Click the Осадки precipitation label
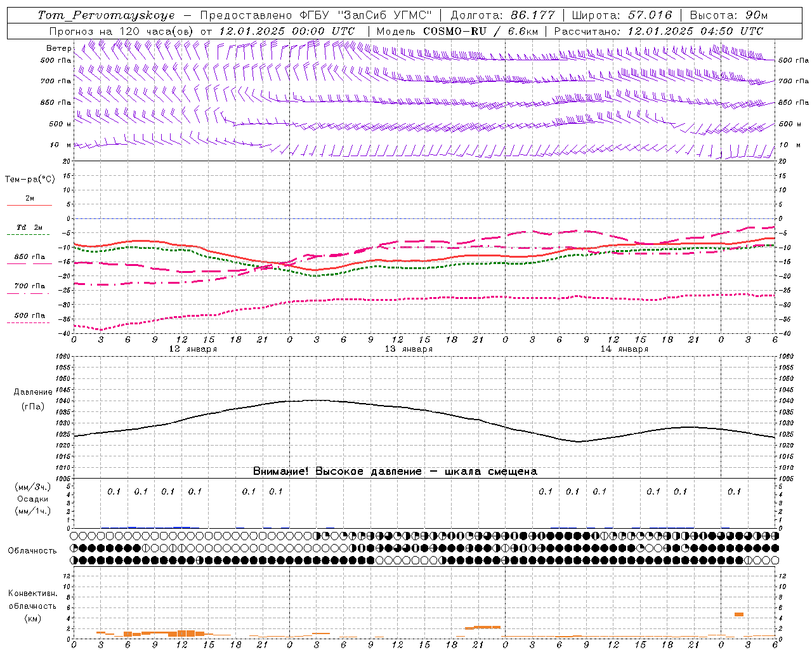Screen dimensions: 812x650 click(x=33, y=499)
